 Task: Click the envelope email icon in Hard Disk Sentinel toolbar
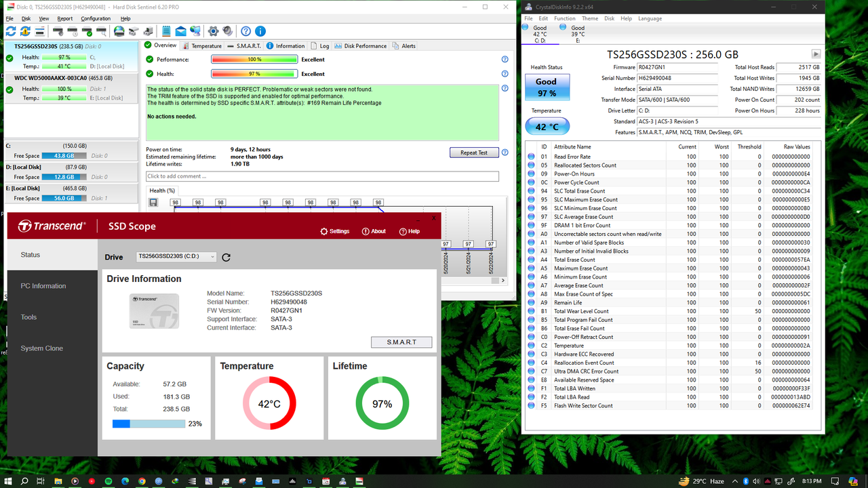coord(180,31)
